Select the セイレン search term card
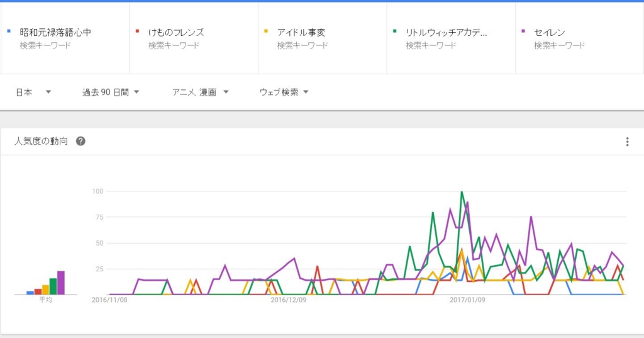This screenshot has height=338, width=644. tap(579, 38)
